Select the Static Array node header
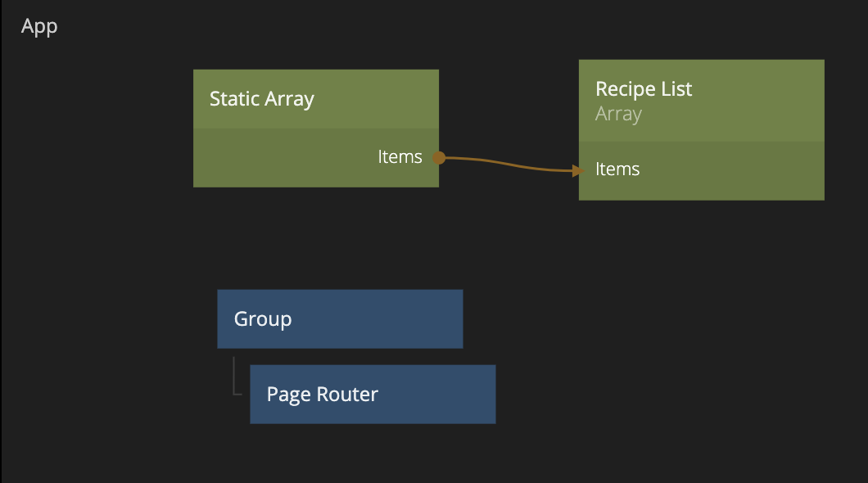The image size is (868, 483). (315, 99)
